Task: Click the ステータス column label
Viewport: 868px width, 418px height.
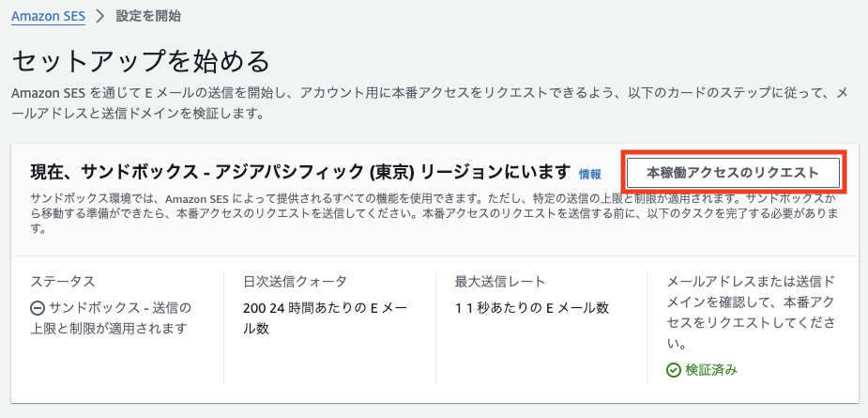Action: pos(63,281)
